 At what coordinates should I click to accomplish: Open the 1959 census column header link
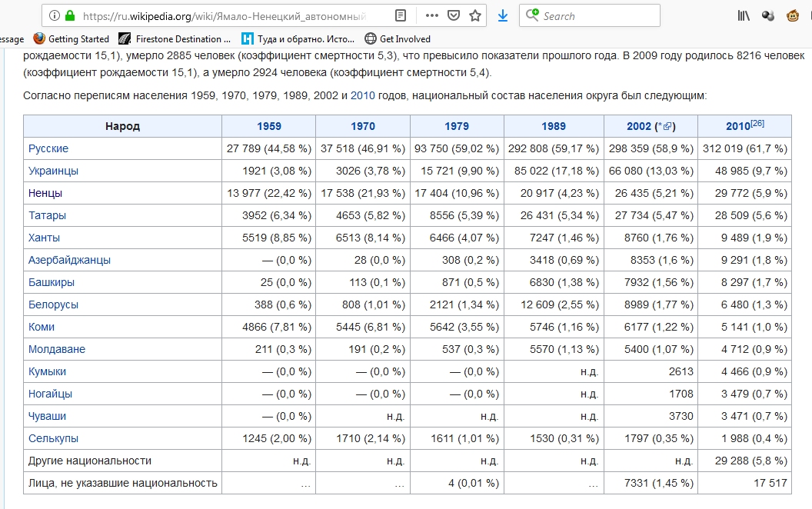tap(269, 126)
